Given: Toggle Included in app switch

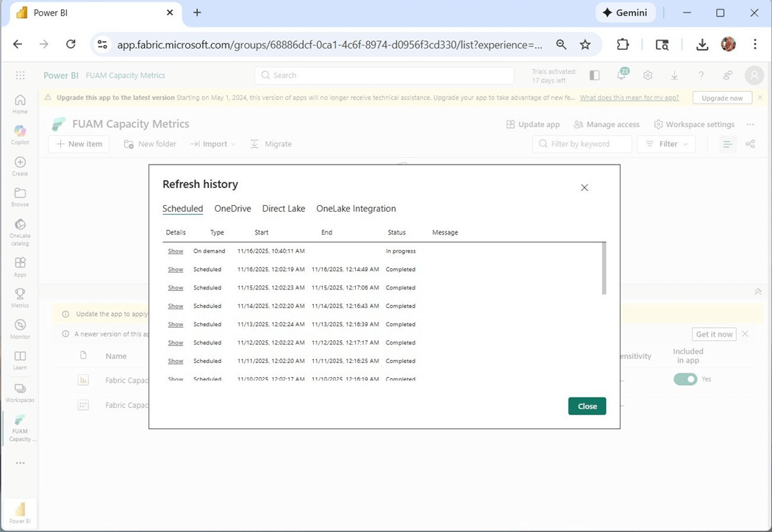Looking at the screenshot, I should click(685, 379).
